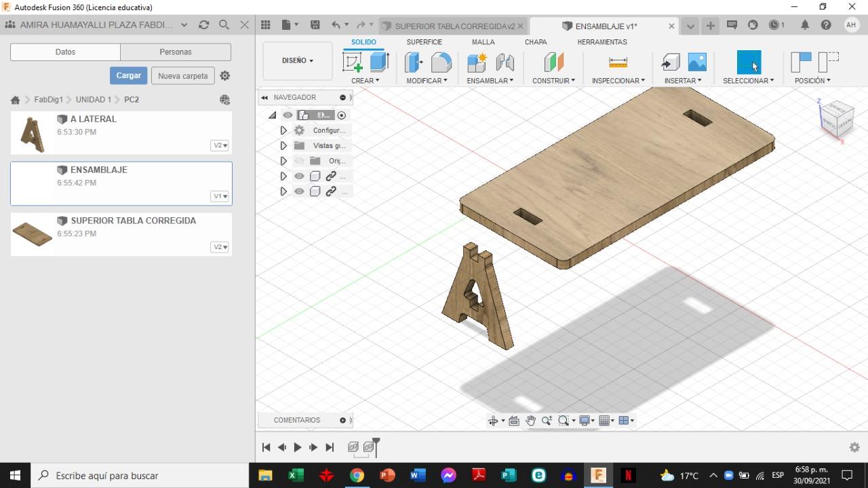The height and width of the screenshot is (488, 868).
Task: Select the Joint tool in Ensamblar
Action: pos(505,62)
